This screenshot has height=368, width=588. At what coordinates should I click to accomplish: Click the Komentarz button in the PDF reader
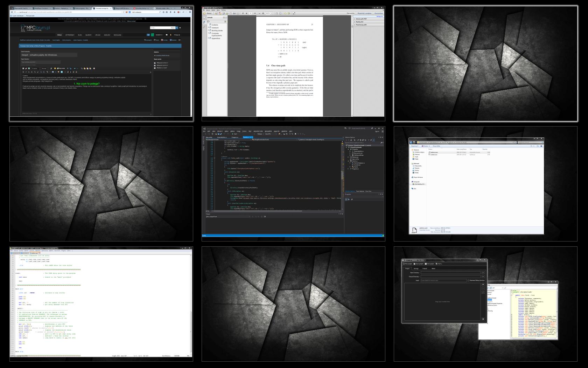(379, 13)
